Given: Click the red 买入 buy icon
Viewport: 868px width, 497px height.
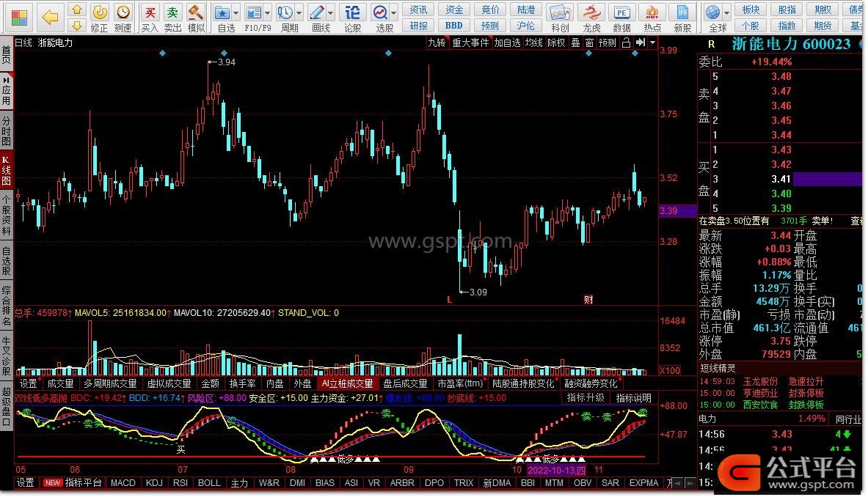Looking at the screenshot, I should point(150,17).
